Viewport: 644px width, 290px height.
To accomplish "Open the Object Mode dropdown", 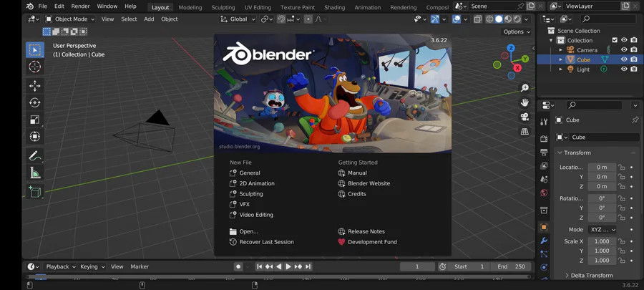I will (70, 19).
